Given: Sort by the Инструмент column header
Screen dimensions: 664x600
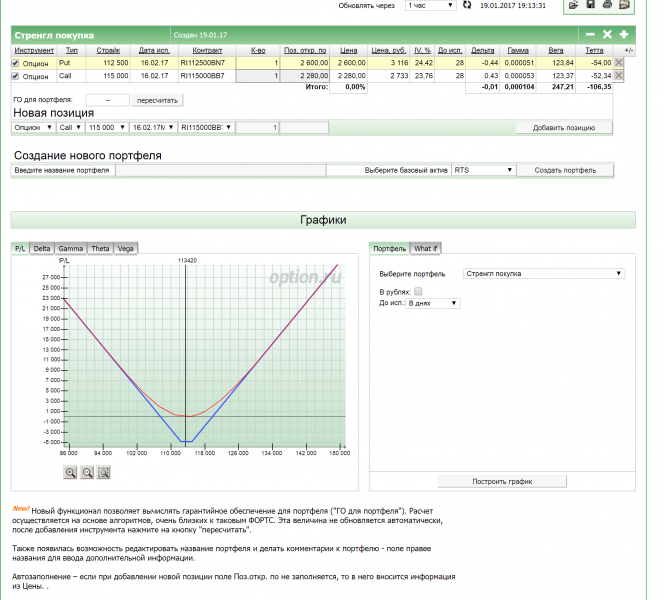Looking at the screenshot, I should (x=34, y=50).
